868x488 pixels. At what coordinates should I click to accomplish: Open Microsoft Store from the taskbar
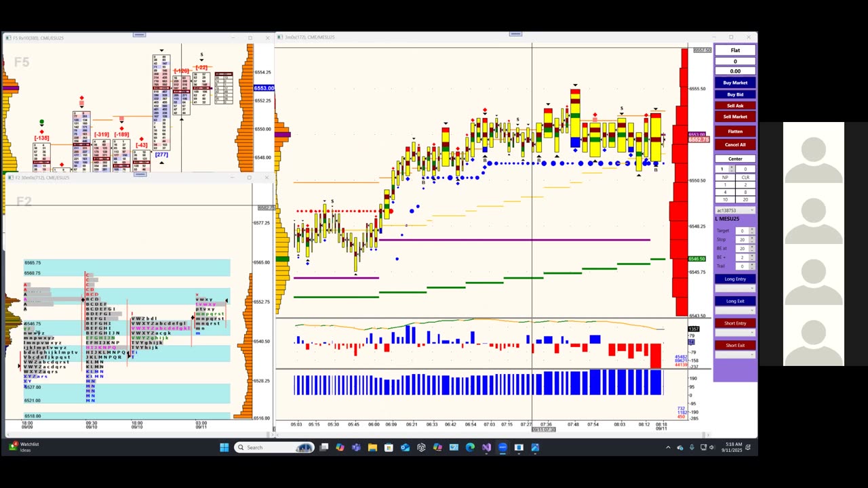tap(389, 447)
